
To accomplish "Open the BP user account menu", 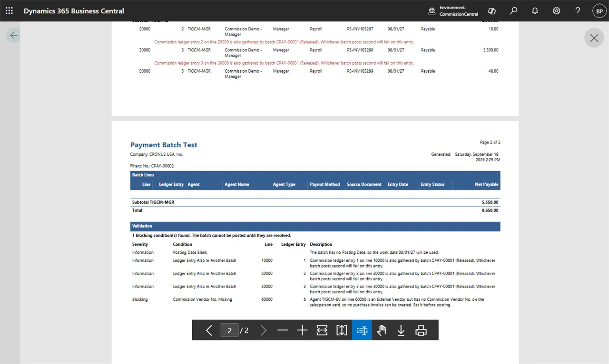I will pyautogui.click(x=599, y=10).
